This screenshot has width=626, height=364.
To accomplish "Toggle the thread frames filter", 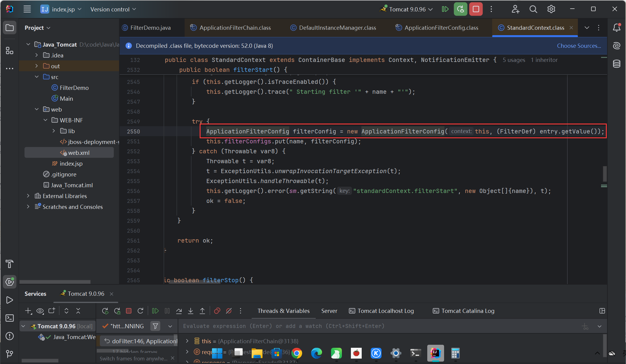I will coord(155,326).
